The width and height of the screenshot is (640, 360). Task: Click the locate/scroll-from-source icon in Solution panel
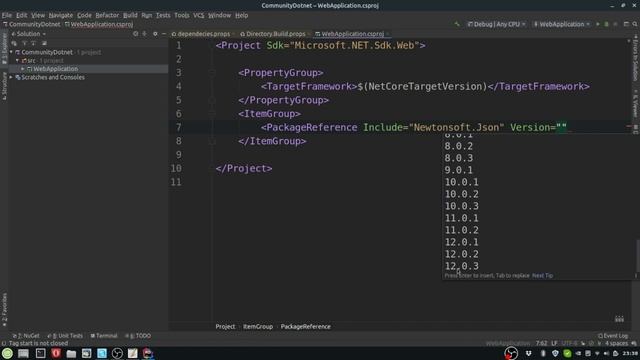(x=136, y=34)
